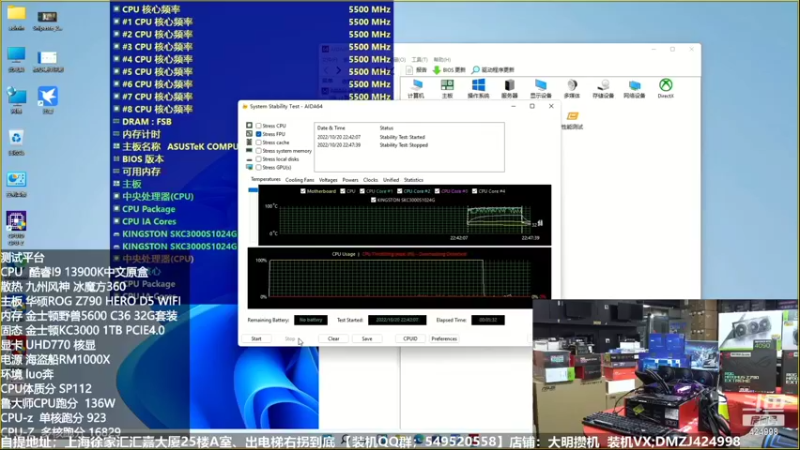
Task: Click the CPU chip icon beside Stress CPU
Action: click(x=249, y=126)
